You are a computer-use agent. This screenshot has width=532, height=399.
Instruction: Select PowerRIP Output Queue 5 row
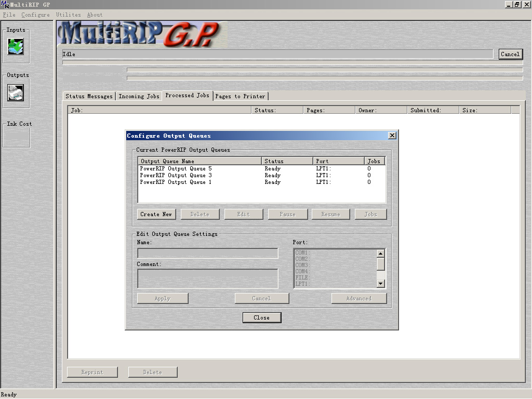(x=262, y=169)
